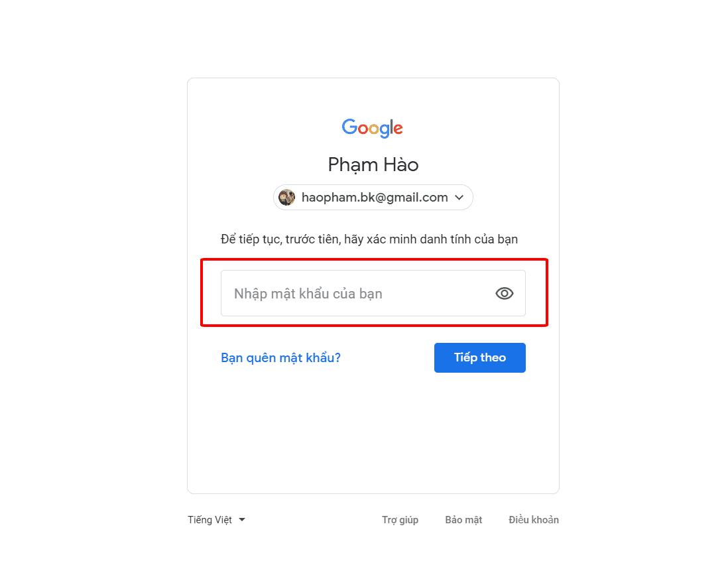Open the Trợ giúp help link
Viewport: 728px width, 569px height.
coord(400,520)
